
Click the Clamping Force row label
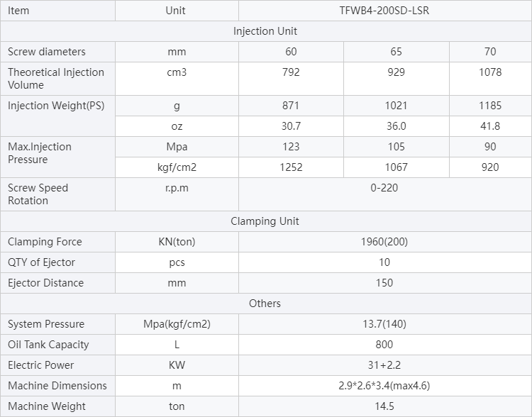coord(45,242)
